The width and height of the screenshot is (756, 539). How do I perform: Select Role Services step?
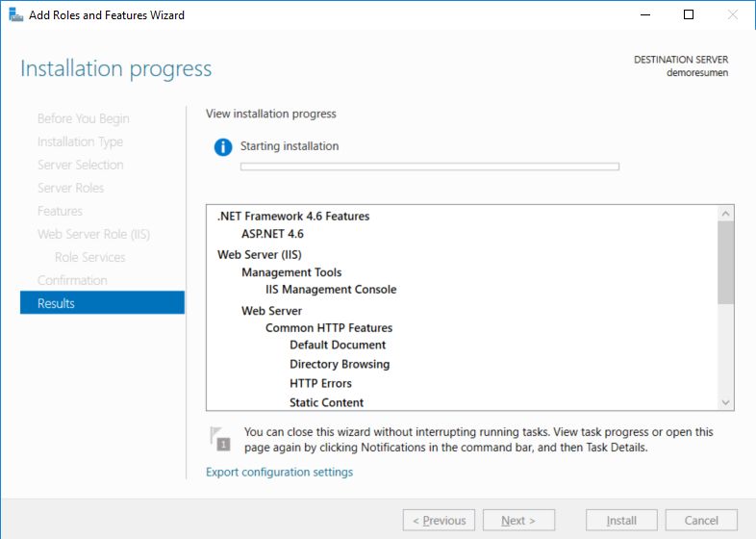click(x=90, y=257)
